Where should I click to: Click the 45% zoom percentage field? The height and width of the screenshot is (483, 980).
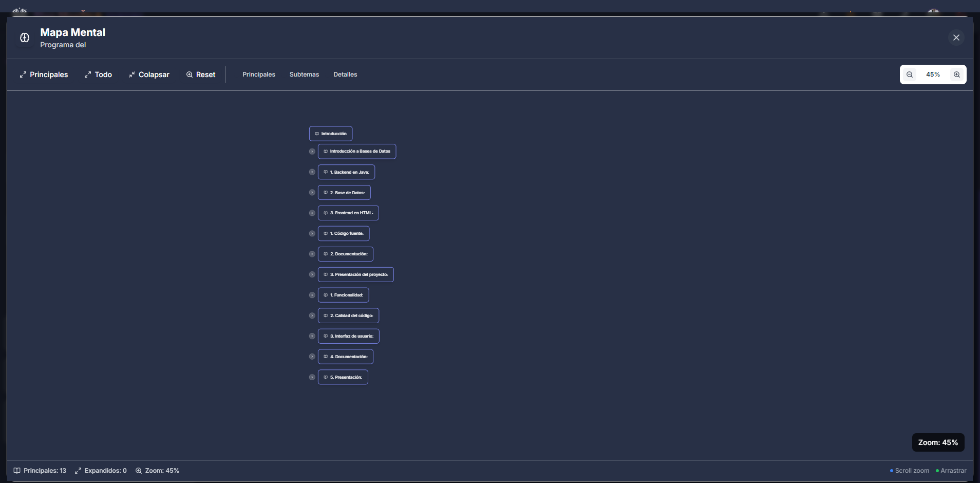pyautogui.click(x=933, y=75)
